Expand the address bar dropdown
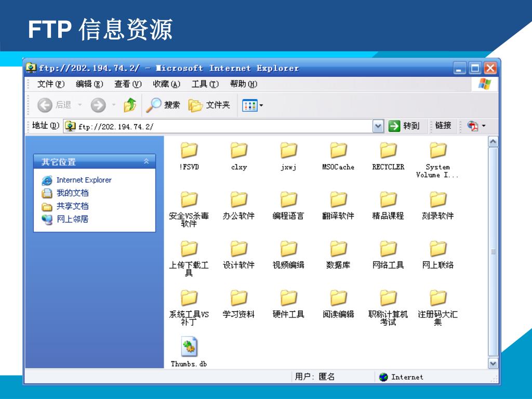532x399 pixels. coord(378,126)
